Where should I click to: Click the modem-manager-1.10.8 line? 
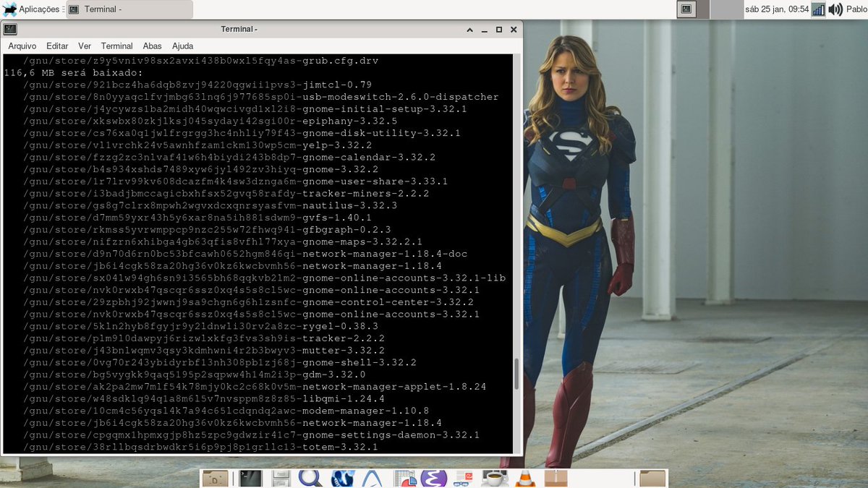226,411
